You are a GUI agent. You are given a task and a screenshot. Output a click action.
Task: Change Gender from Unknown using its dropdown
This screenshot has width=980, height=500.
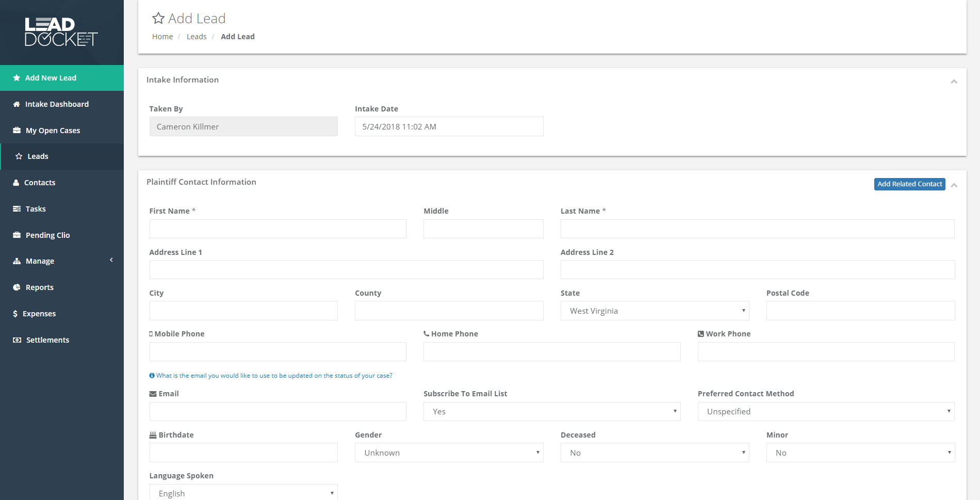point(448,452)
